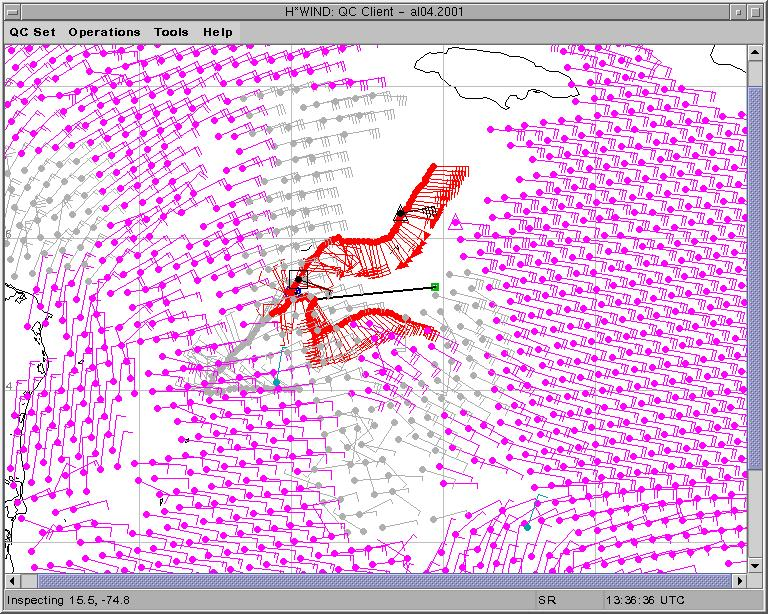Open the Help menu
This screenshot has height=614, width=768.
click(x=218, y=32)
